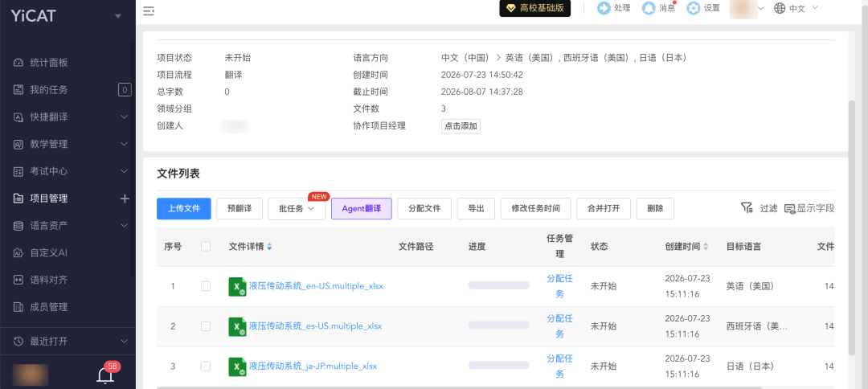Expand the 快捷翻译 submenu chevron

(x=124, y=117)
